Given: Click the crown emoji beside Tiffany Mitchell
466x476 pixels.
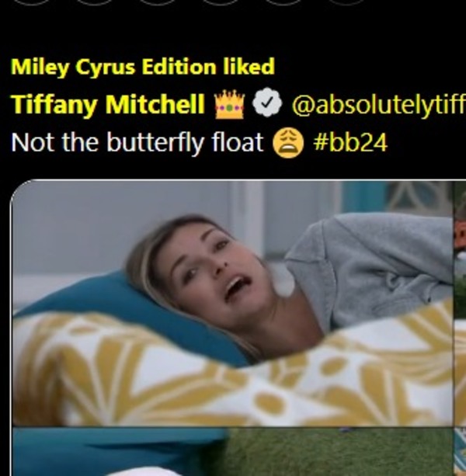Looking at the screenshot, I should tap(229, 104).
